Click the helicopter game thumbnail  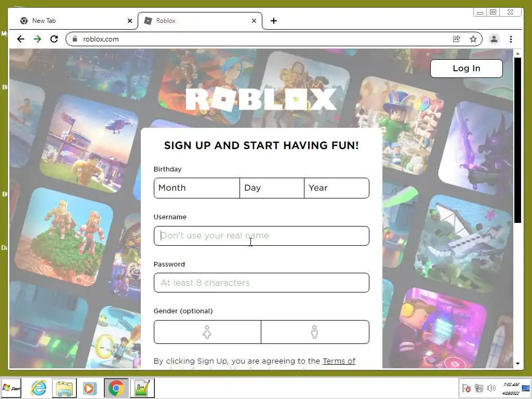pos(89,144)
